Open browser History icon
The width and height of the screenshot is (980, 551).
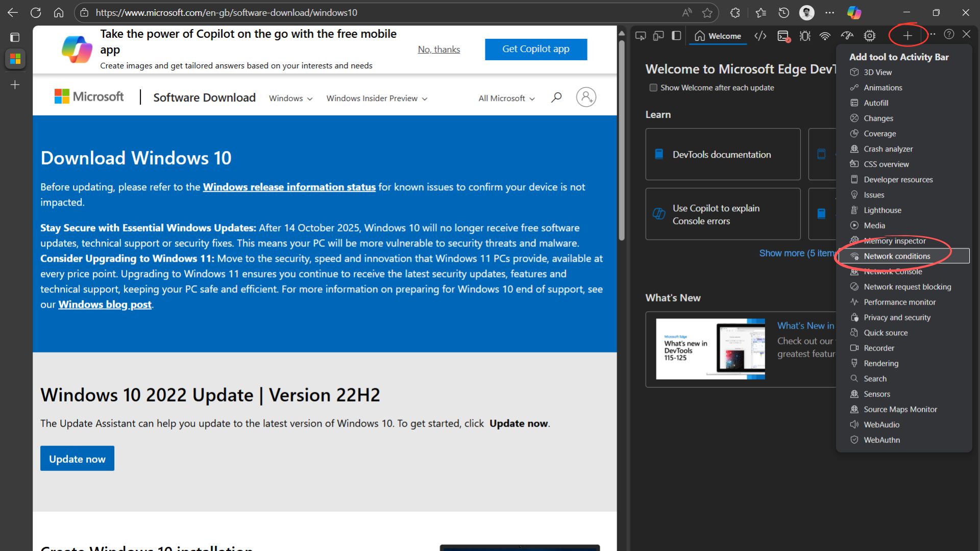click(x=784, y=13)
